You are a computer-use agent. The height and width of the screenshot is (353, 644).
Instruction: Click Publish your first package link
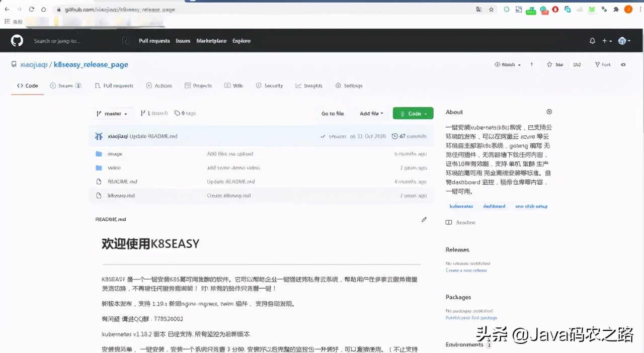(x=471, y=318)
